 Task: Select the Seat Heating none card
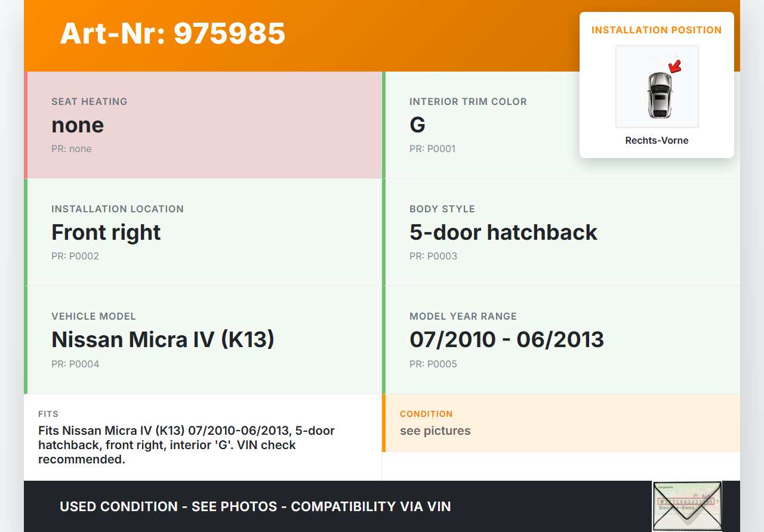tap(203, 125)
